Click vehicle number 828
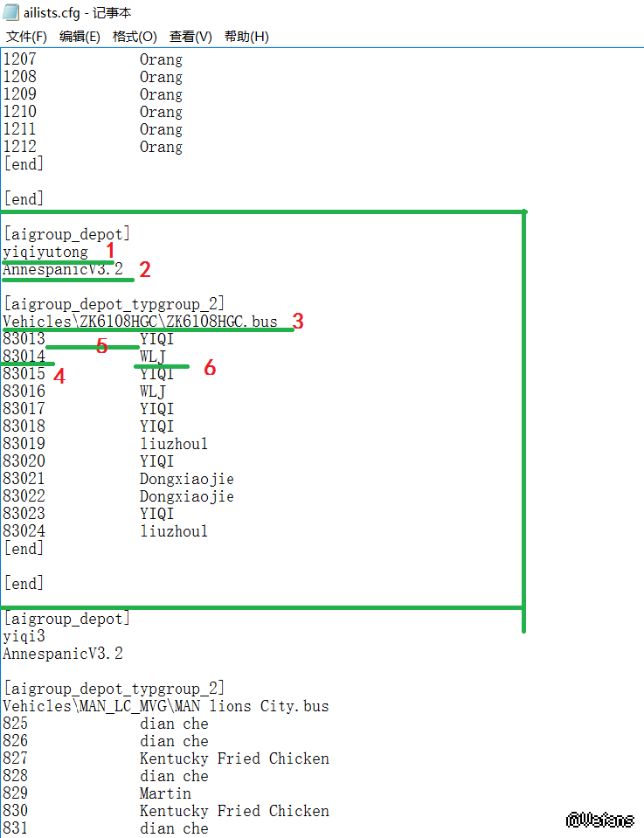Image resolution: width=644 pixels, height=838 pixels. click(16, 776)
